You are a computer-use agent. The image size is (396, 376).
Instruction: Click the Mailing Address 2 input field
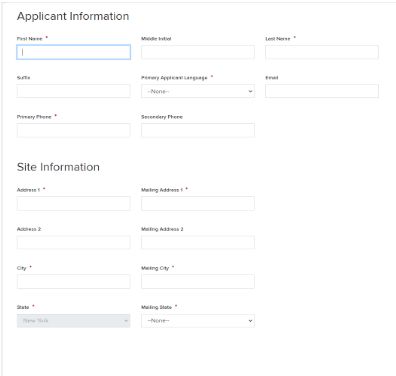coord(198,242)
